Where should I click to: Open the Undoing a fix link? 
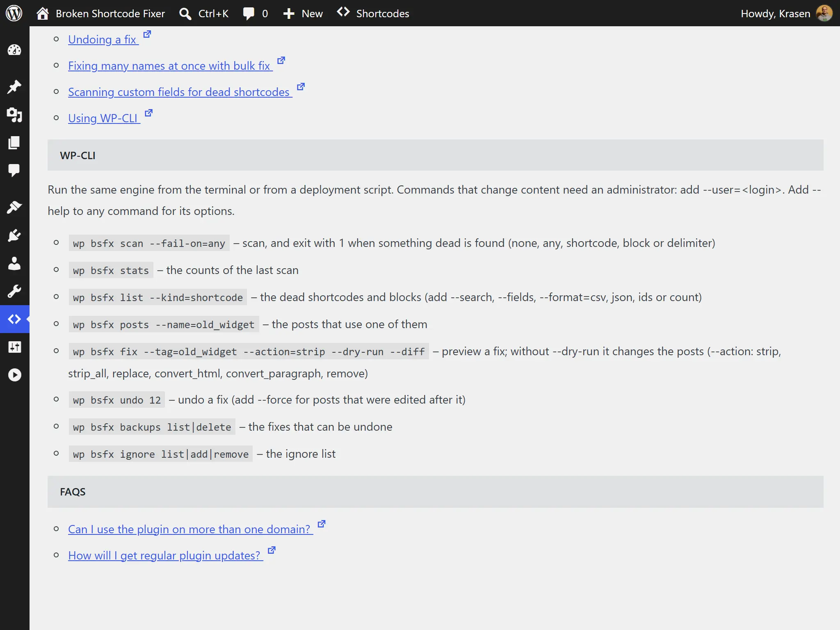tap(102, 39)
